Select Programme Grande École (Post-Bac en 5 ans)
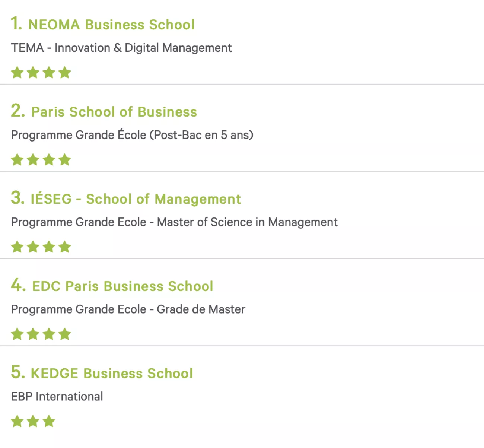The image size is (484, 448). (x=132, y=135)
